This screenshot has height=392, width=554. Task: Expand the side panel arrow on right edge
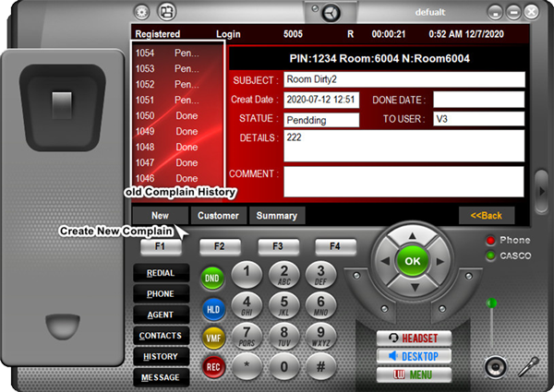point(543,190)
